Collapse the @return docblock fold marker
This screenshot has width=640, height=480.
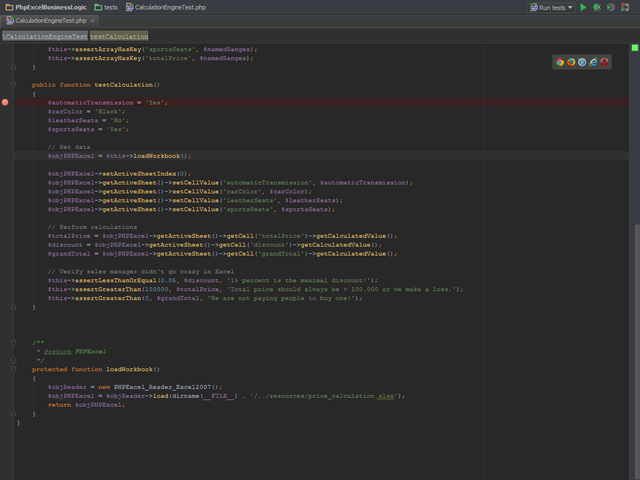click(x=13, y=342)
